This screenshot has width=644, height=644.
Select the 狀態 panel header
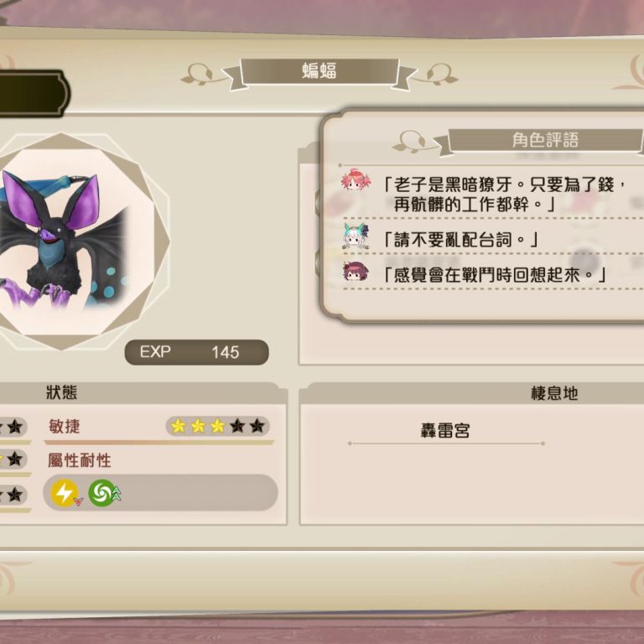pyautogui.click(x=61, y=392)
